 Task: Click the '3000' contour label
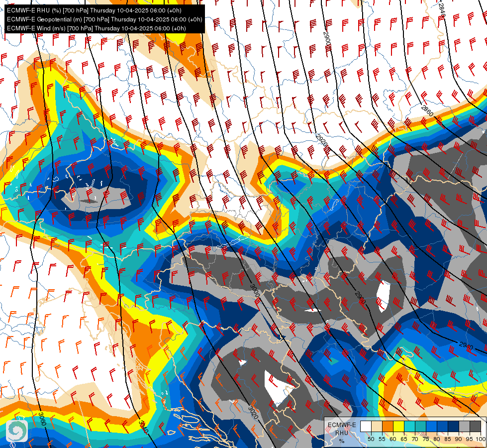click(255, 290)
